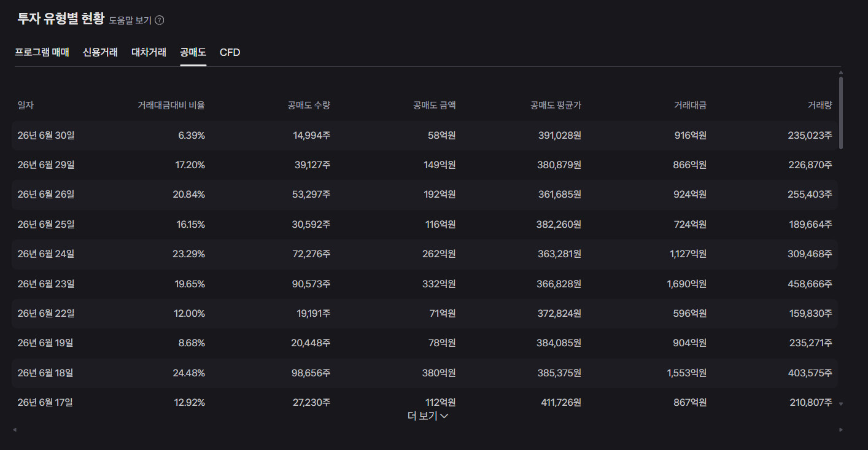Screen dimensions: 868x450
Task: Click the 23.29% ratio value
Action: [189, 254]
